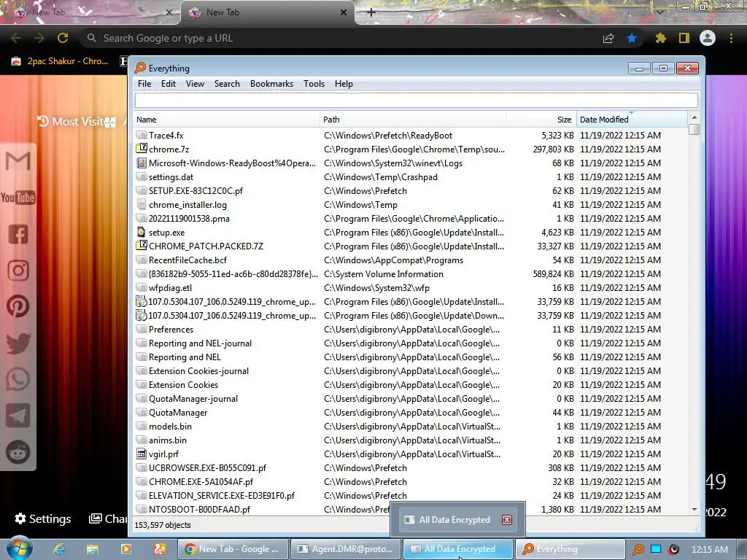Click the Chrome reload icon
The height and width of the screenshot is (560, 747).
pyautogui.click(x=63, y=38)
